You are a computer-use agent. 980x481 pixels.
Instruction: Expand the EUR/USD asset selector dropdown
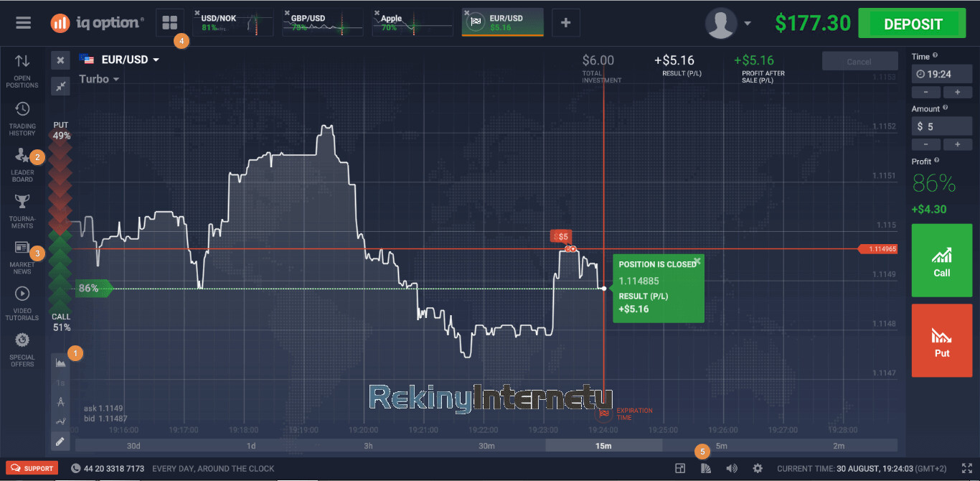click(119, 60)
